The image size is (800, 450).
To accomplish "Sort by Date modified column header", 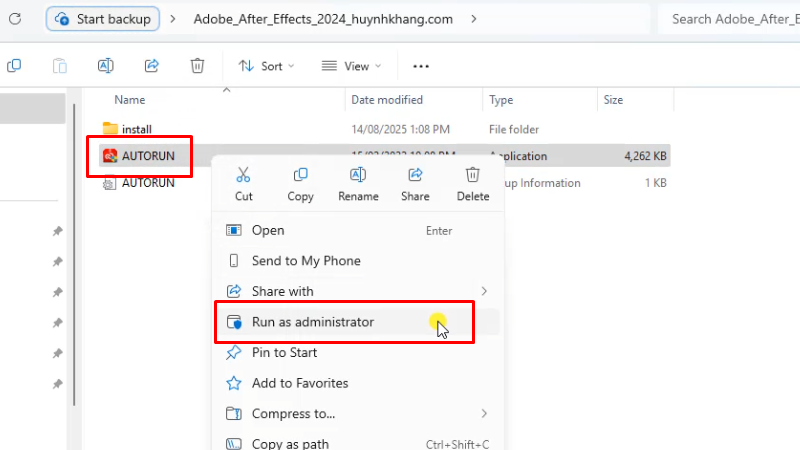I will [x=387, y=99].
